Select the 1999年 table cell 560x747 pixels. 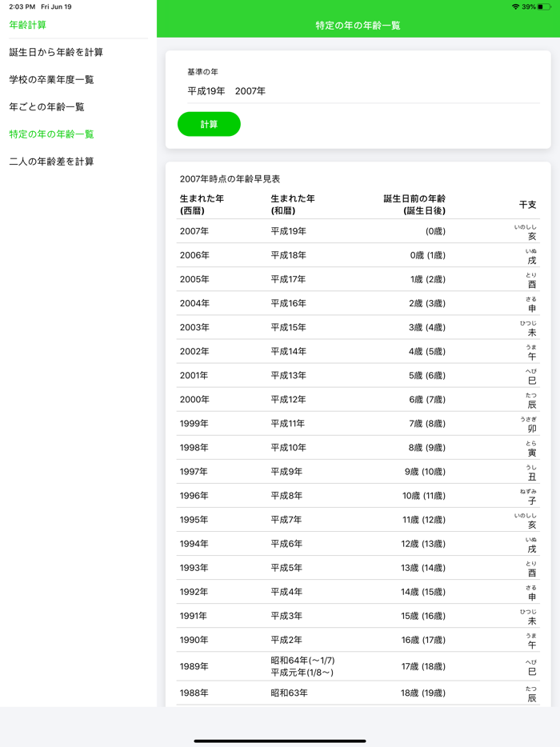coord(194,424)
